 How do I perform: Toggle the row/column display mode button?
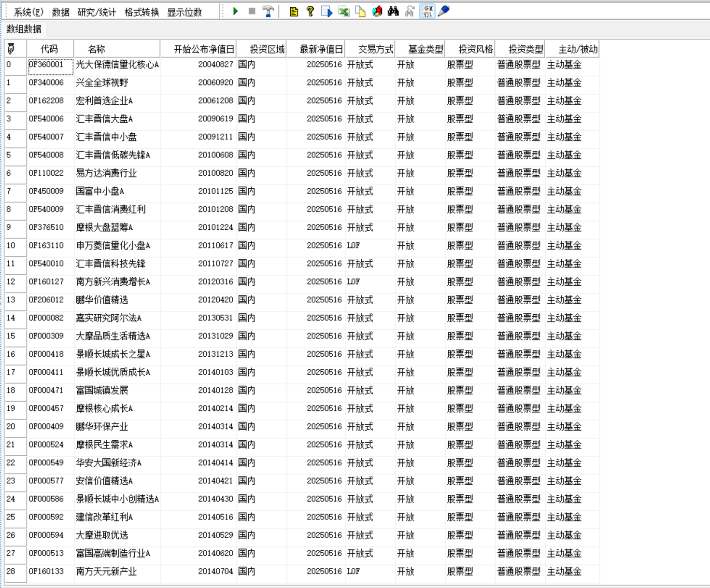(x=427, y=11)
